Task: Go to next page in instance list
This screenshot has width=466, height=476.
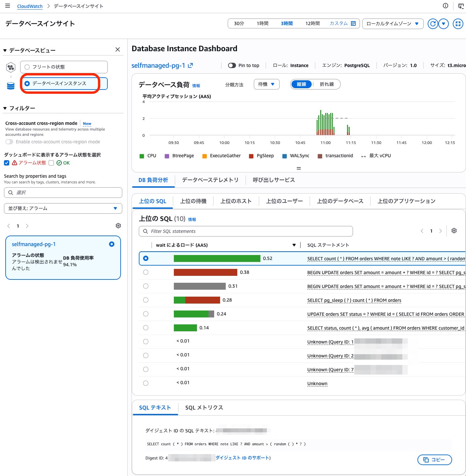Action: coord(27,226)
